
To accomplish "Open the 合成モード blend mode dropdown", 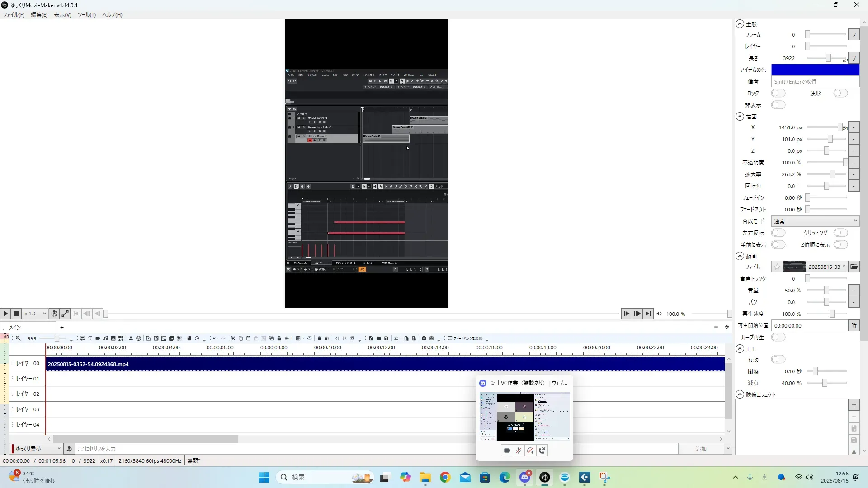I will pyautogui.click(x=815, y=221).
